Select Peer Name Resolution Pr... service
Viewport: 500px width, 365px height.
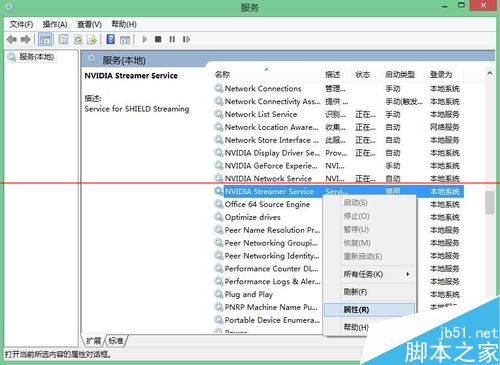268,230
